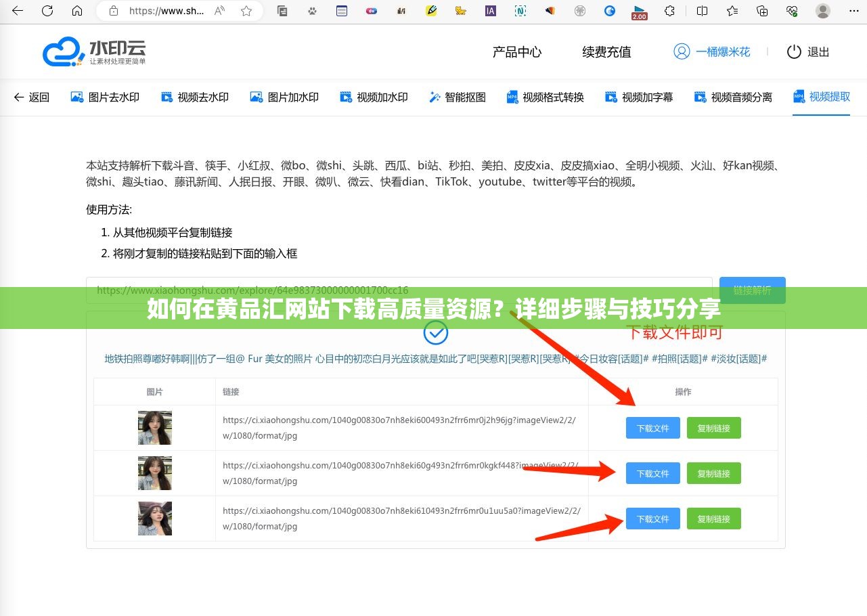Viewport: 867px width, 616px height.
Task: Click the blue checkmark success icon
Action: coord(435,332)
